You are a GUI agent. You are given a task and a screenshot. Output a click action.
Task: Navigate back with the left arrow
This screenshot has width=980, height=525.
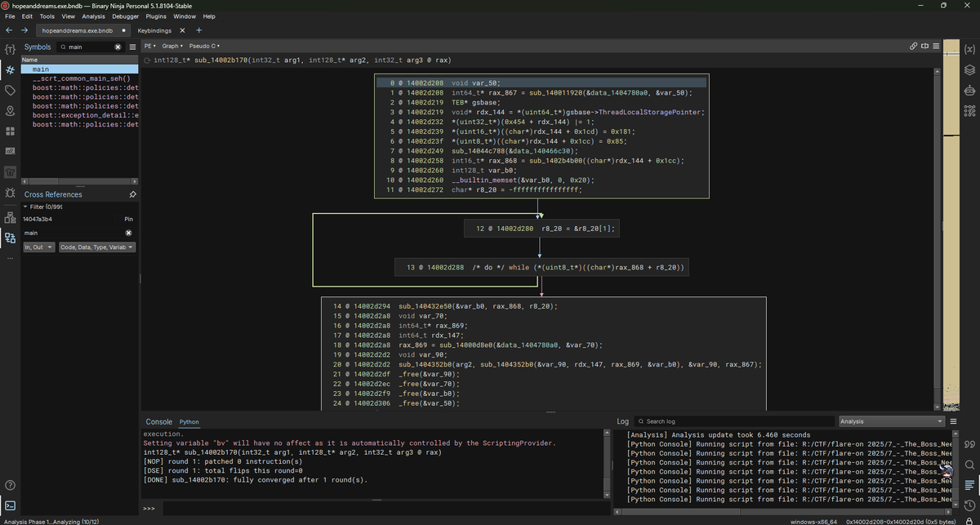(9, 30)
